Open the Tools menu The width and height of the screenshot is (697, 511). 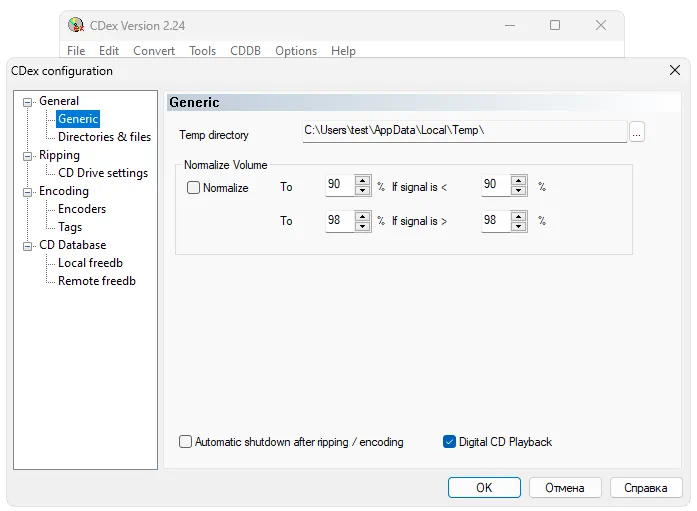[202, 51]
